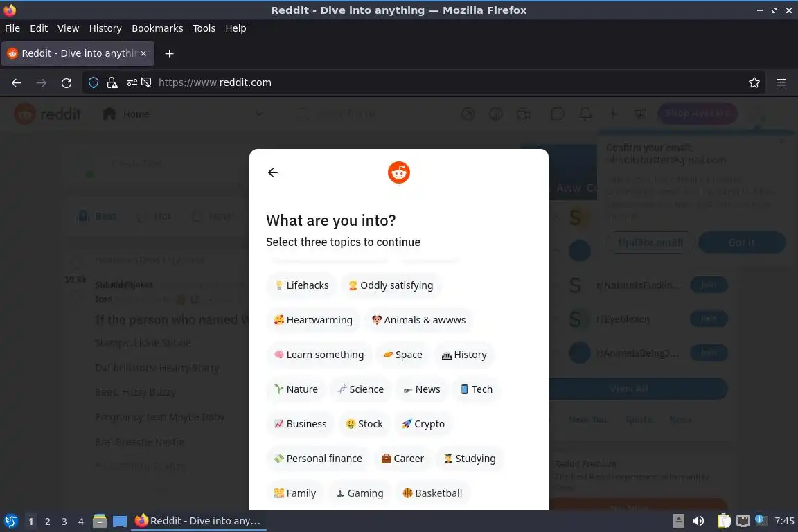This screenshot has height=532, width=798.
Task: Open tracking protection shield info
Action: [x=94, y=82]
